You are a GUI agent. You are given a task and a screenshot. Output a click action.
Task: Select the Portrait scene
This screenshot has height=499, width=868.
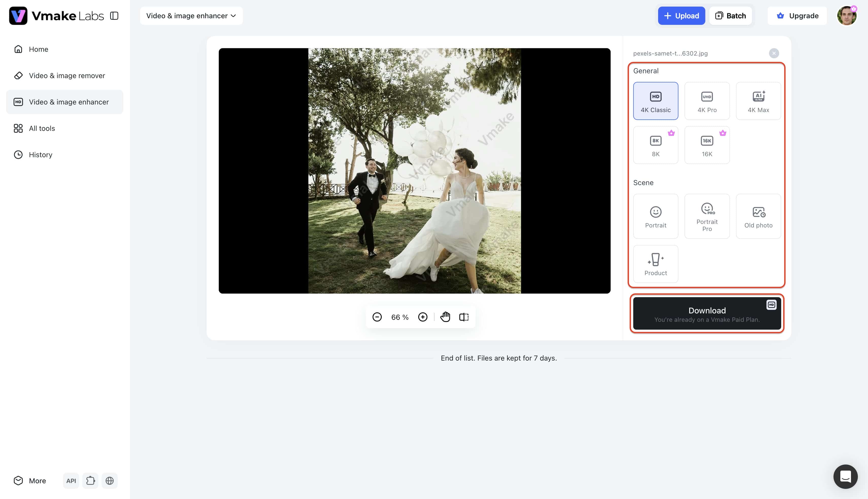click(655, 216)
